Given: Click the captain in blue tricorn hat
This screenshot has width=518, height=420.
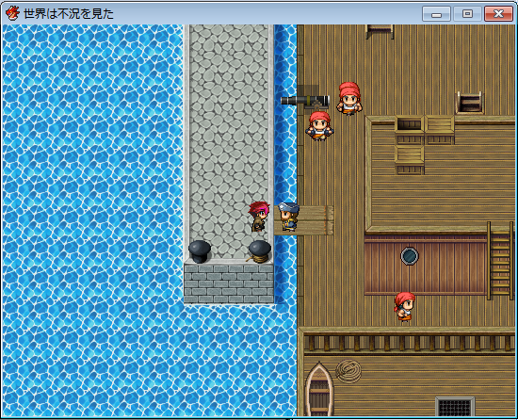Looking at the screenshot, I should [288, 217].
